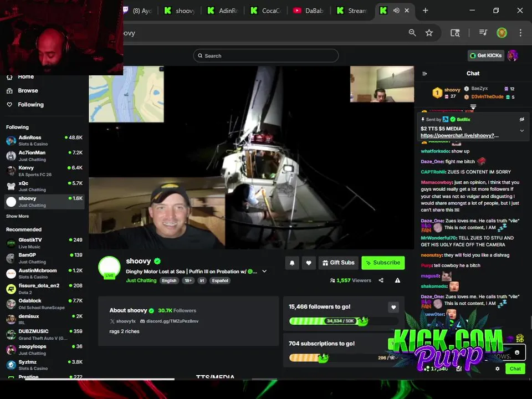Click shoovy channel avatar with LIVE badge
The height and width of the screenshot is (399, 532).
(109, 267)
